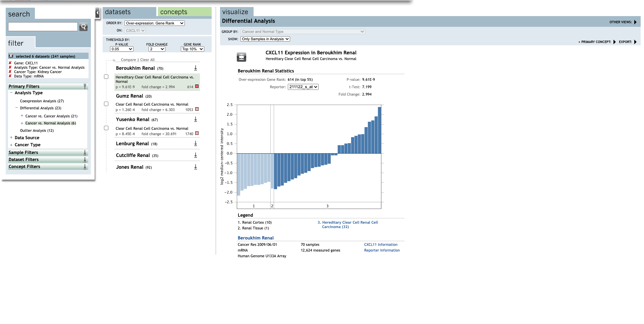Image resolution: width=644 pixels, height=324 pixels.
Task: Click the tallest bar in the expression chart
Action: coord(379,130)
